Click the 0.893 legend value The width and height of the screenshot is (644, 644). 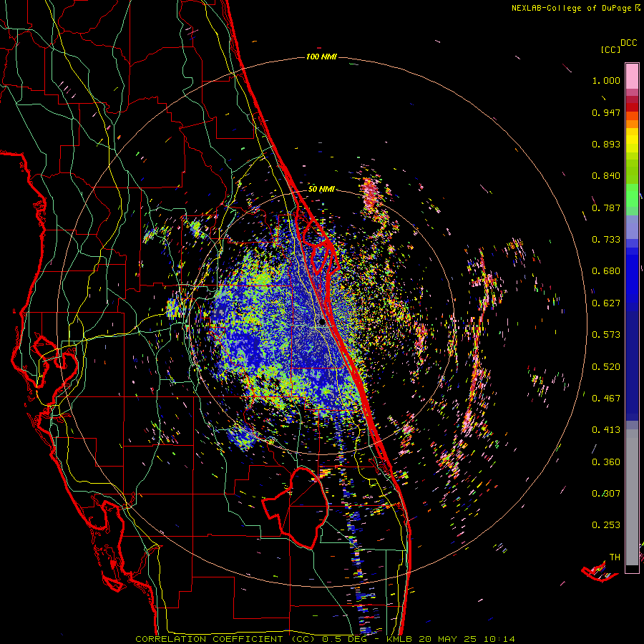(606, 144)
